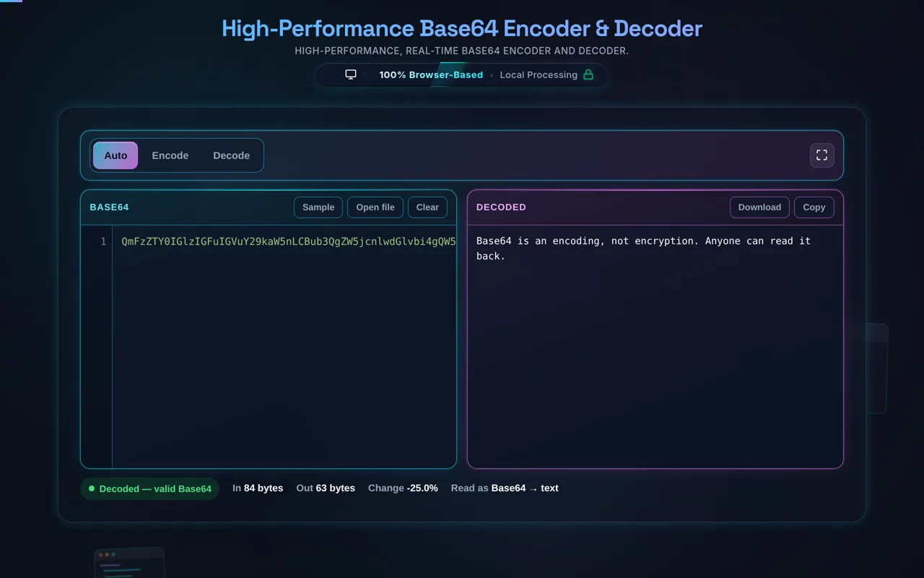The width and height of the screenshot is (924, 578).
Task: Click the 'Change -25.0%' stat
Action: [x=403, y=488]
